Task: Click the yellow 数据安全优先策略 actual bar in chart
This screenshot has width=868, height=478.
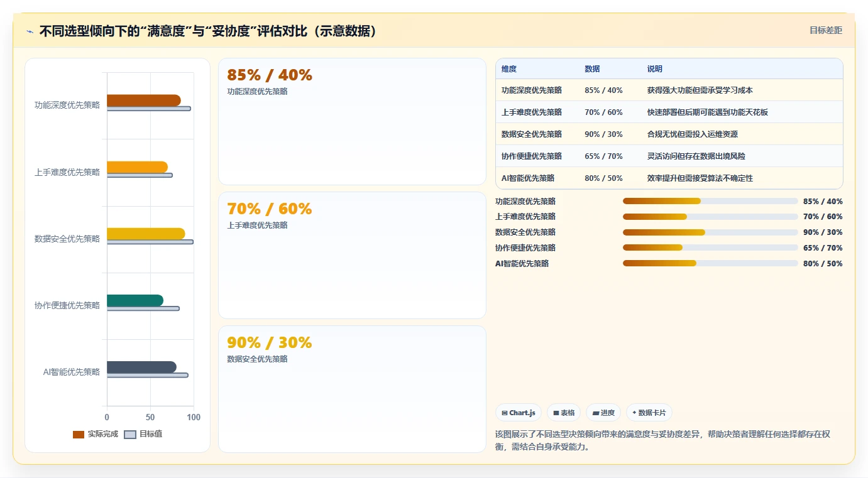Action: 146,234
